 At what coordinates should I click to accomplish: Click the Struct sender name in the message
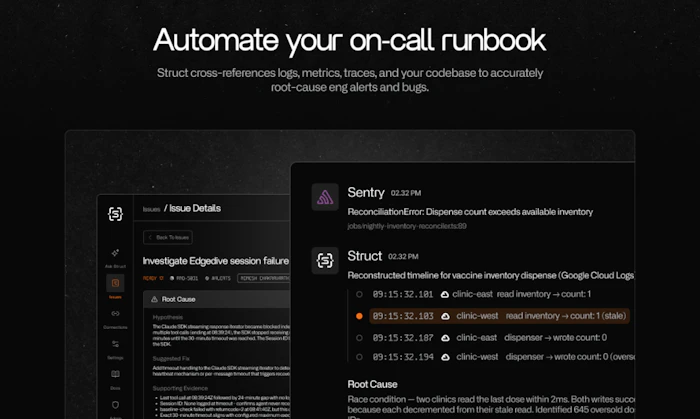click(364, 256)
